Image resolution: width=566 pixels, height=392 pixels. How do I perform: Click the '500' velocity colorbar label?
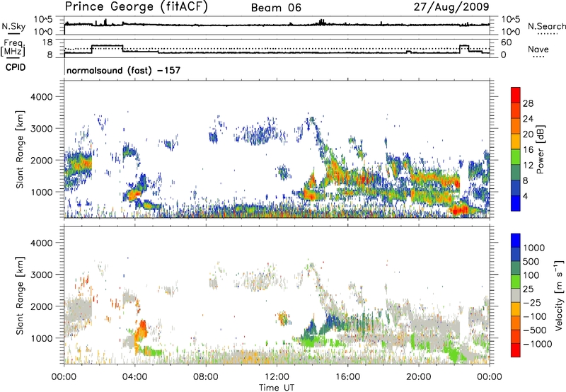pos(531,262)
